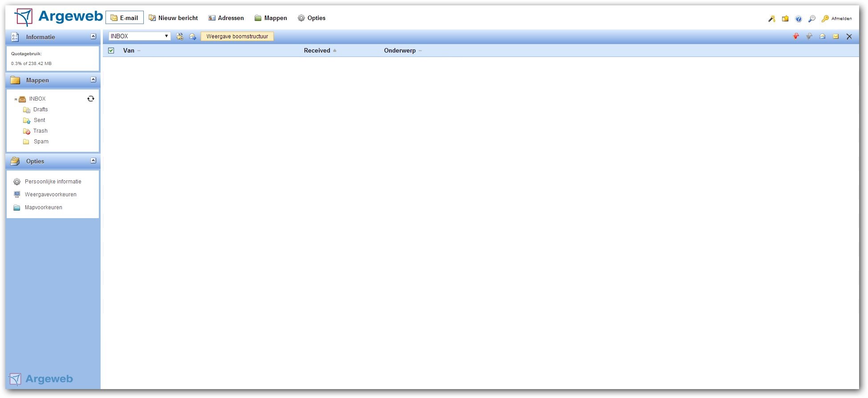Open Opties in the top navigation
The image size is (868, 398).
312,18
